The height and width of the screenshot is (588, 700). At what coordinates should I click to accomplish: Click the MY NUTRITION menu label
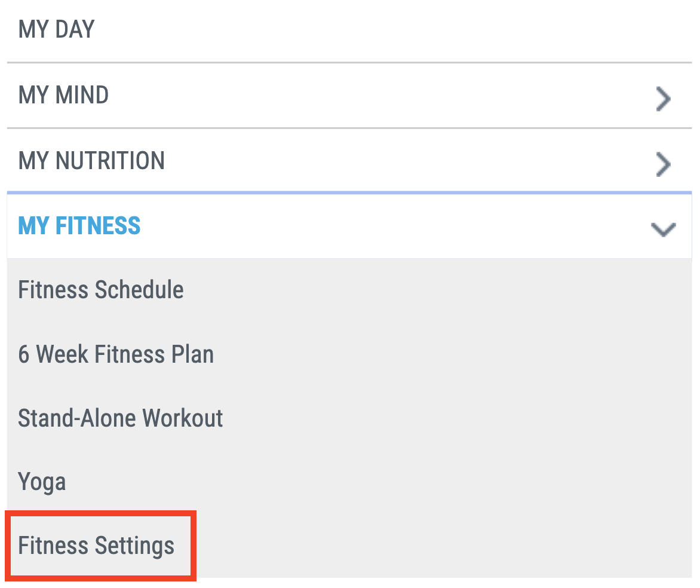point(91,161)
